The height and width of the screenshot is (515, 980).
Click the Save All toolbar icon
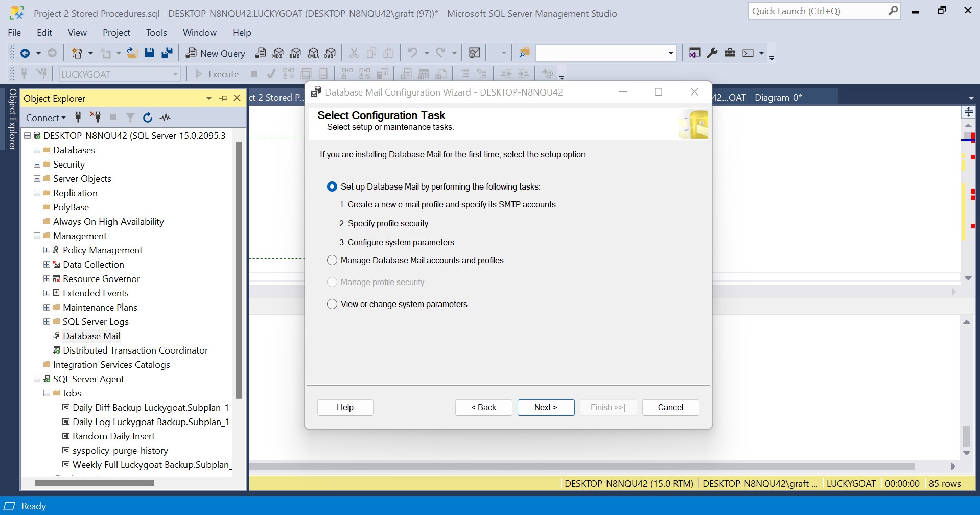(167, 53)
